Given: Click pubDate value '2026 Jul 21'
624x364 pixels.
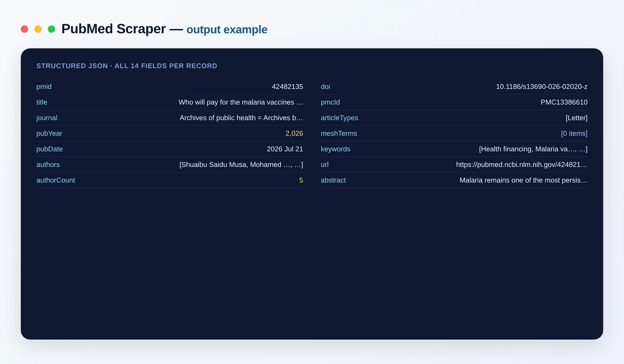Looking at the screenshot, I should pyautogui.click(x=285, y=149).
